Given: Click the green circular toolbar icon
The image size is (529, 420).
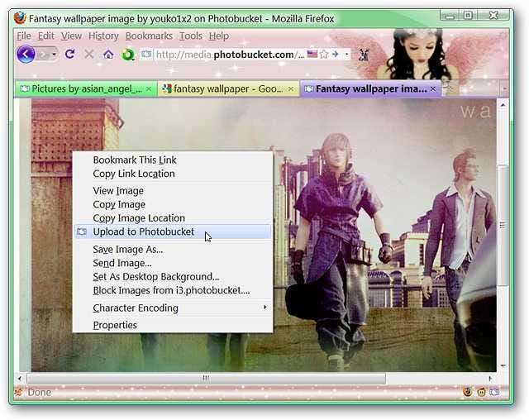Looking at the screenshot, I should (x=128, y=55).
